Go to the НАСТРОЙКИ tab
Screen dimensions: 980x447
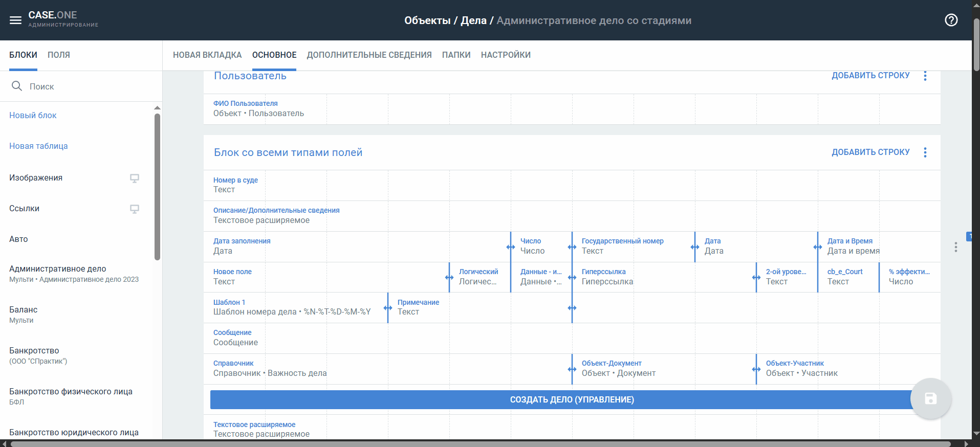point(506,55)
